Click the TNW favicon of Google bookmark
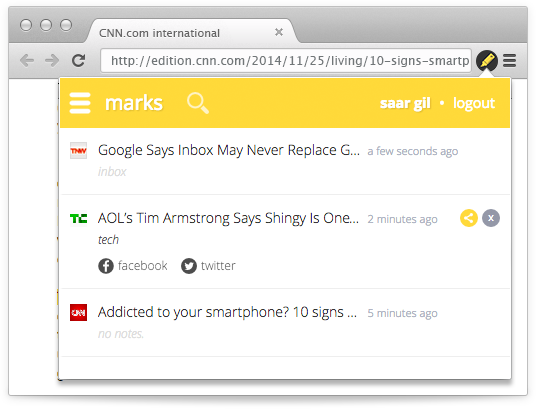Screen dimensions: 536x409 78,150
